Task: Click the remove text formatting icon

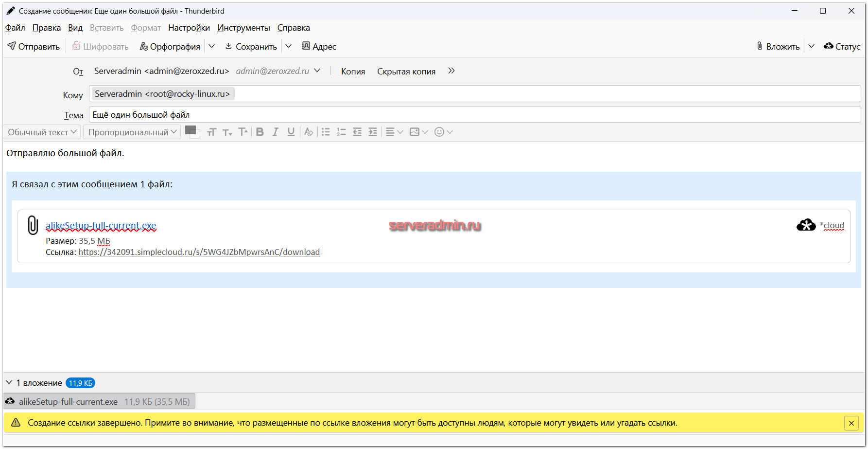Action: (309, 132)
